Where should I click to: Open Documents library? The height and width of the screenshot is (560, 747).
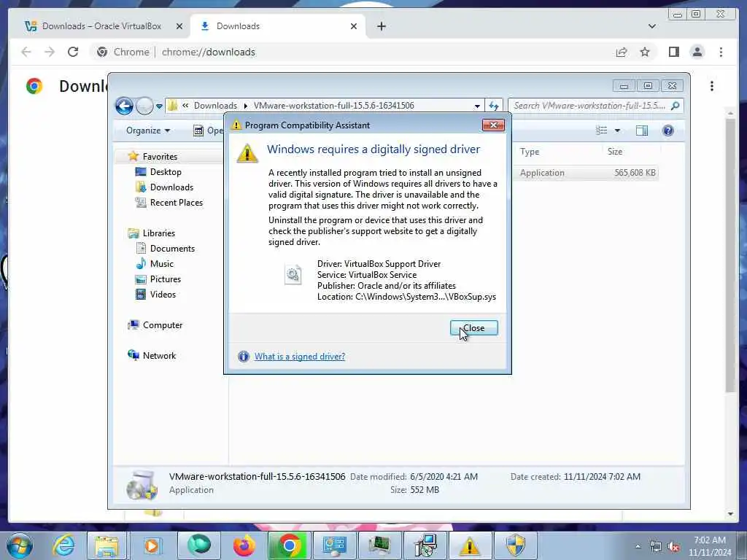172,248
